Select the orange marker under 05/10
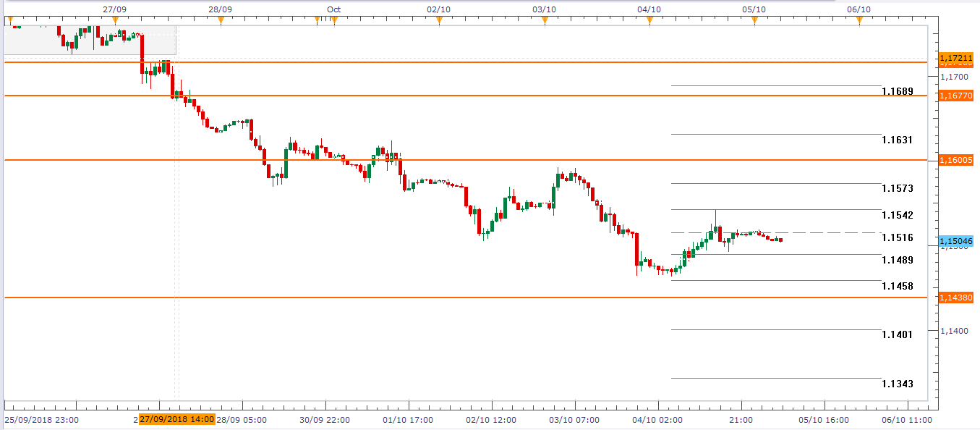This screenshot has width=980, height=430. coord(754,21)
